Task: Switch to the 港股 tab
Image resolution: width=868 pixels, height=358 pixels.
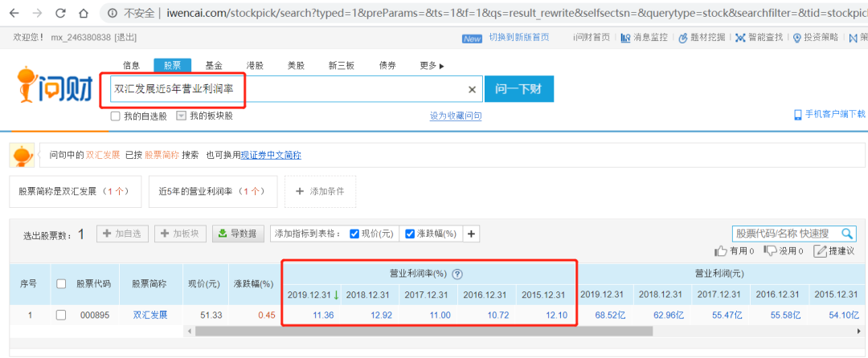Action: tap(255, 66)
